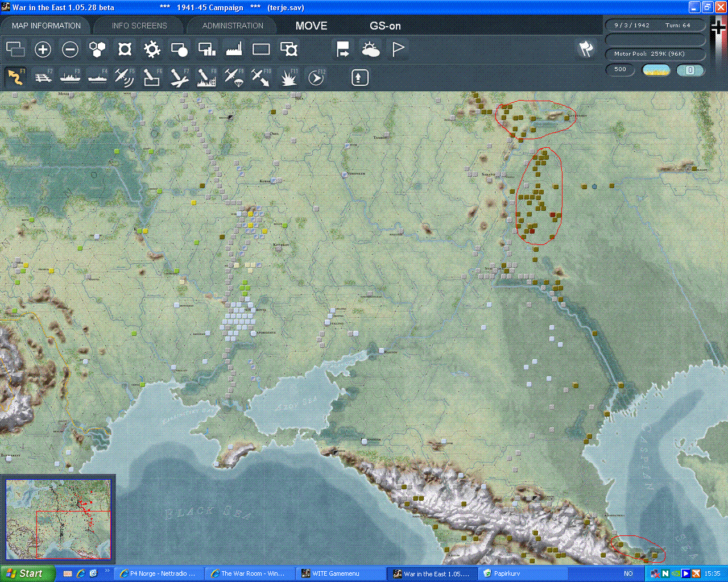Click the taskbar clock showing 15:35
Image resolution: width=728 pixels, height=582 pixels.
(x=712, y=573)
